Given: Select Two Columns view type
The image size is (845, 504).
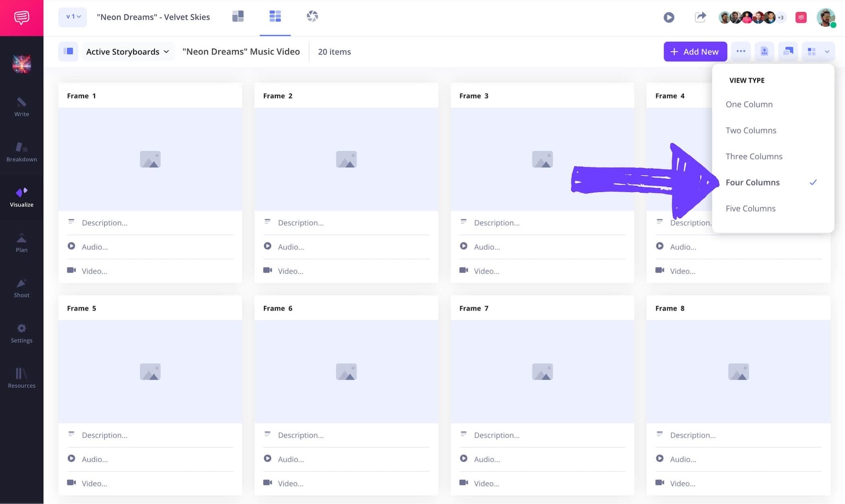Looking at the screenshot, I should (x=751, y=130).
